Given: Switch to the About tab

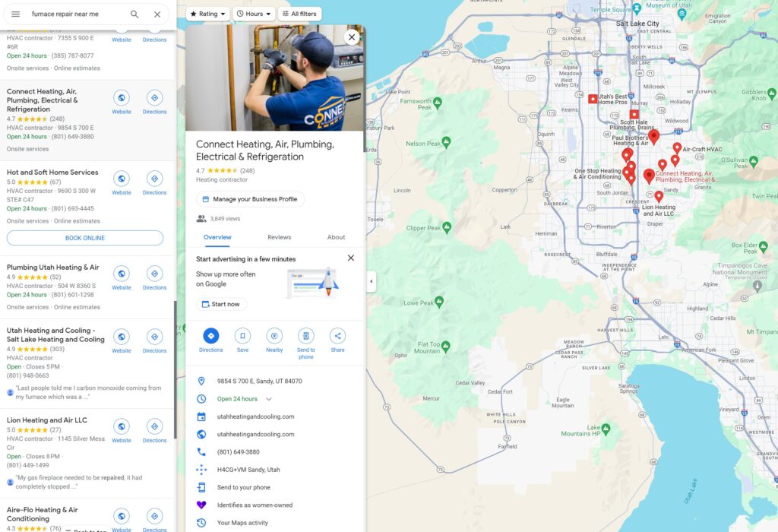Looking at the screenshot, I should [x=336, y=237].
